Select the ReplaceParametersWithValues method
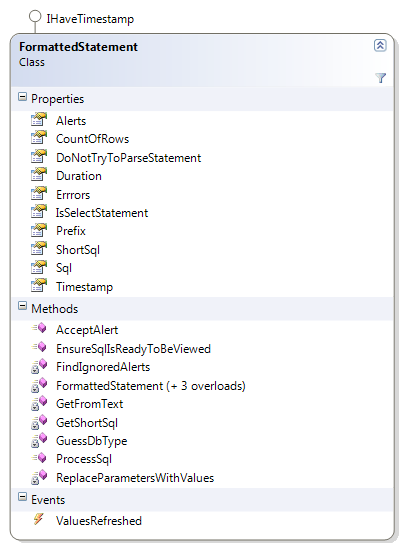The height and width of the screenshot is (548, 403). click(x=135, y=477)
